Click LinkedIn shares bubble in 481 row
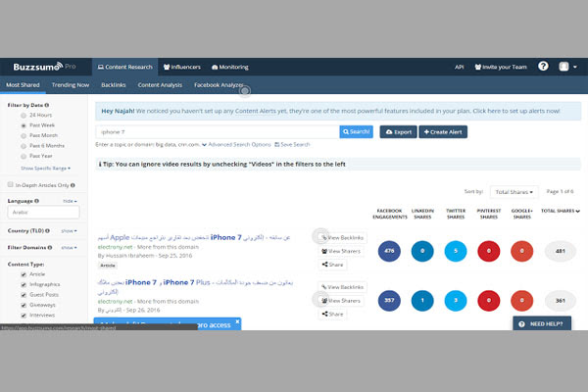The image size is (588, 392). click(x=422, y=251)
